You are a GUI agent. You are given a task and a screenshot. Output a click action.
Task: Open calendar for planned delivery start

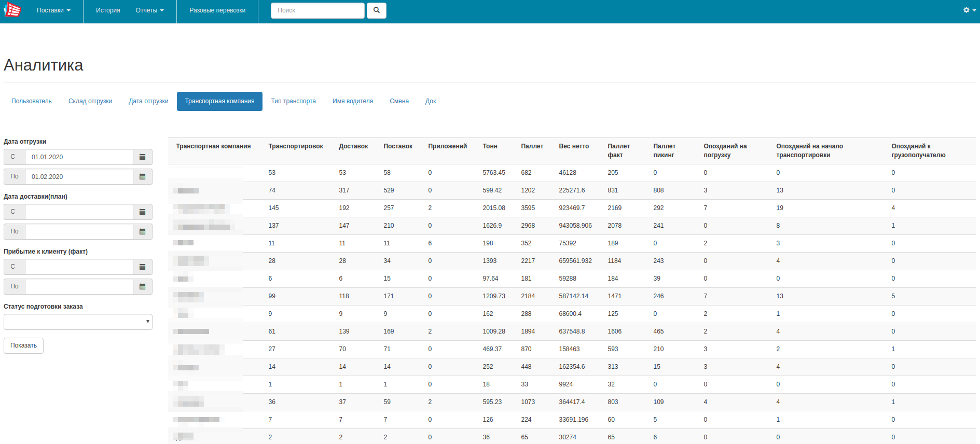(x=143, y=212)
